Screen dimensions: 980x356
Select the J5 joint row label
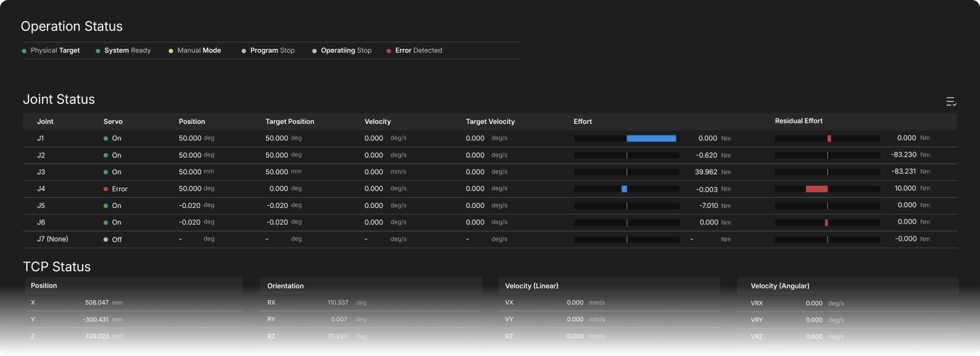click(41, 205)
